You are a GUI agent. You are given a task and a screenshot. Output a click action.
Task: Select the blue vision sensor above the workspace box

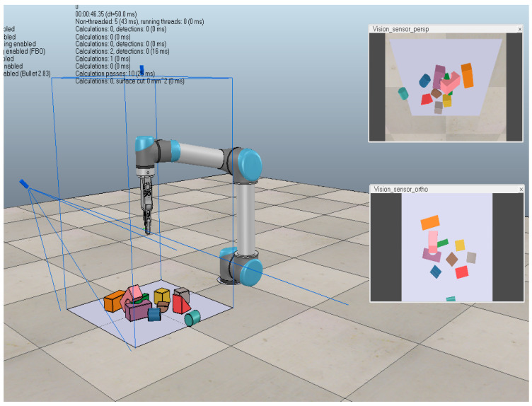pyautogui.click(x=141, y=69)
